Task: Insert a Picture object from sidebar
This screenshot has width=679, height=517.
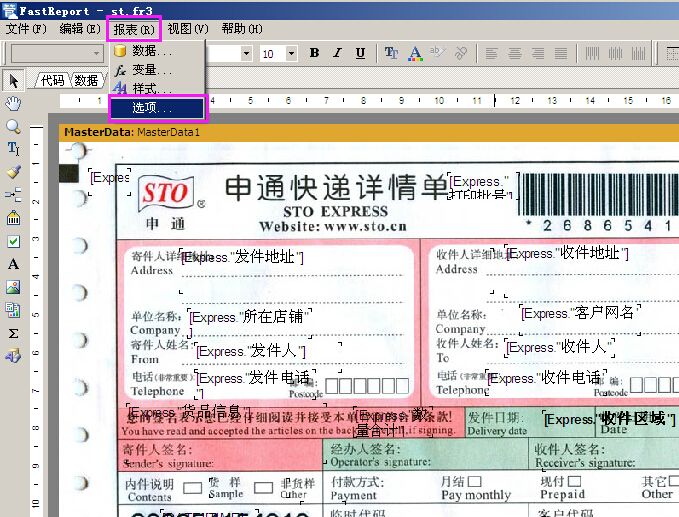Action: [x=13, y=287]
